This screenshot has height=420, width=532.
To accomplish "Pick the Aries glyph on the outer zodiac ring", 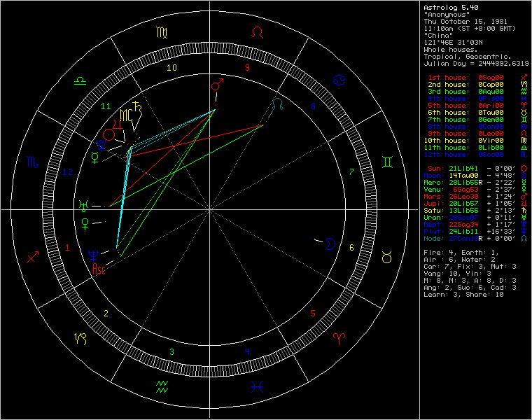I will tap(339, 338).
